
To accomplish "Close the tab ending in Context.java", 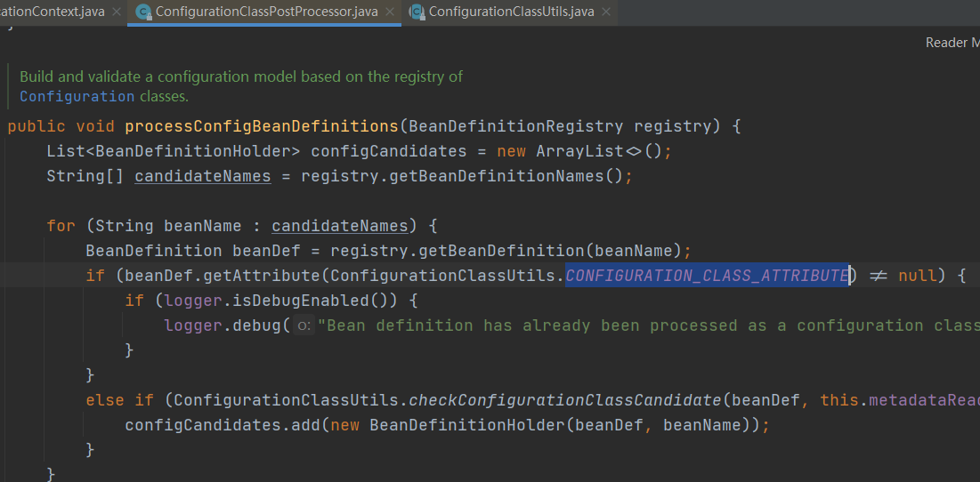I will (115, 12).
